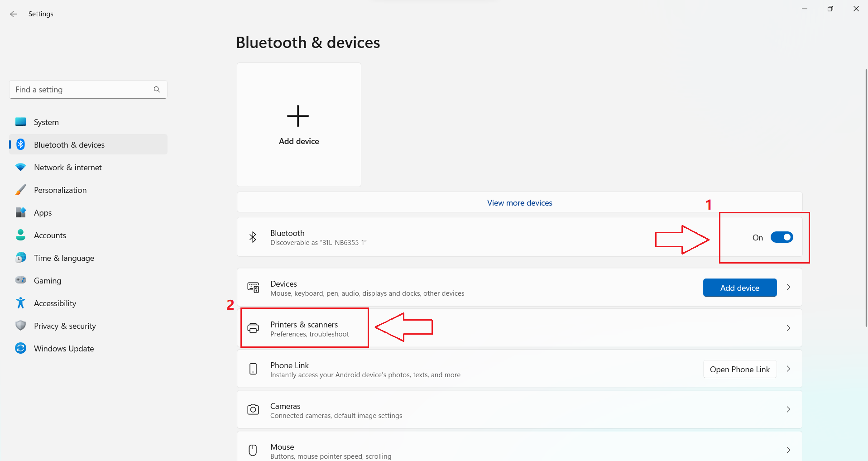The height and width of the screenshot is (461, 868).
Task: Click the Cameras icon in list
Action: click(x=253, y=410)
